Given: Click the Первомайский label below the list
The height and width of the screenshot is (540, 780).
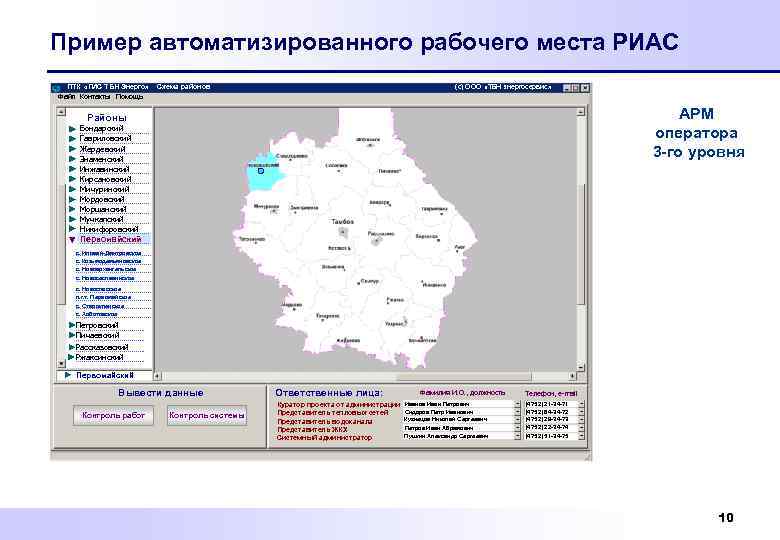Looking at the screenshot, I should [x=105, y=375].
